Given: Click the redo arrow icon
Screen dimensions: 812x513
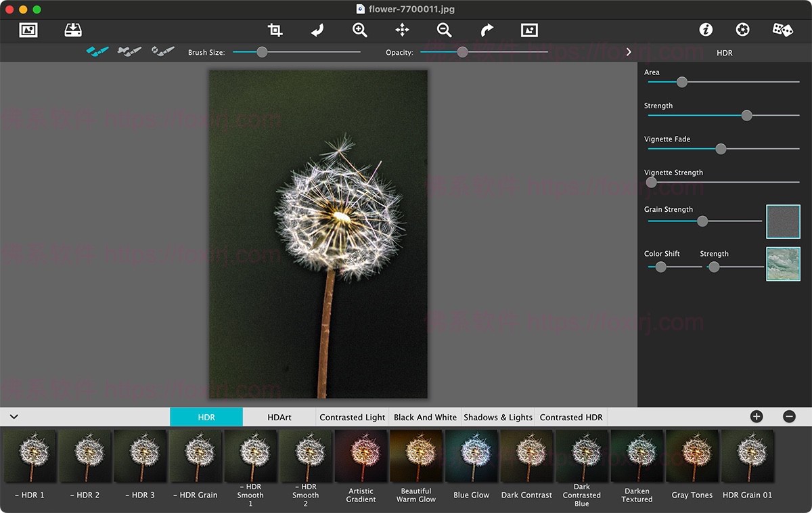Looking at the screenshot, I should (x=487, y=30).
